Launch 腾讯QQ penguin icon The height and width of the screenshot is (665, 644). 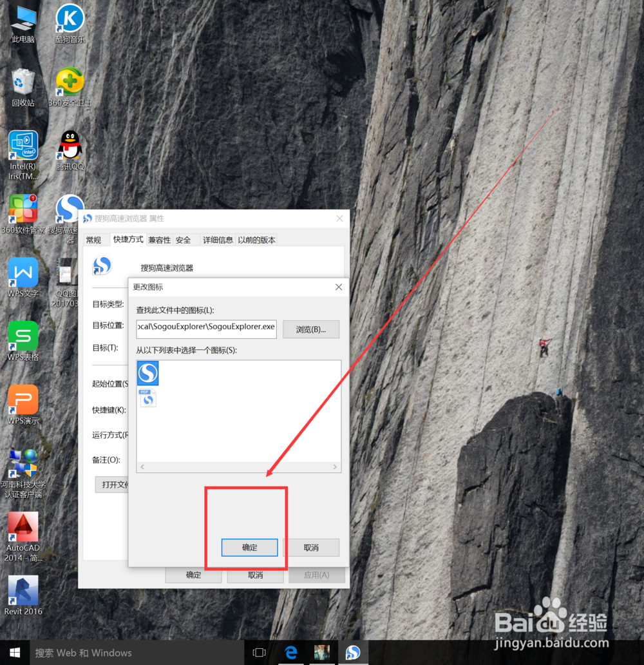tap(70, 152)
